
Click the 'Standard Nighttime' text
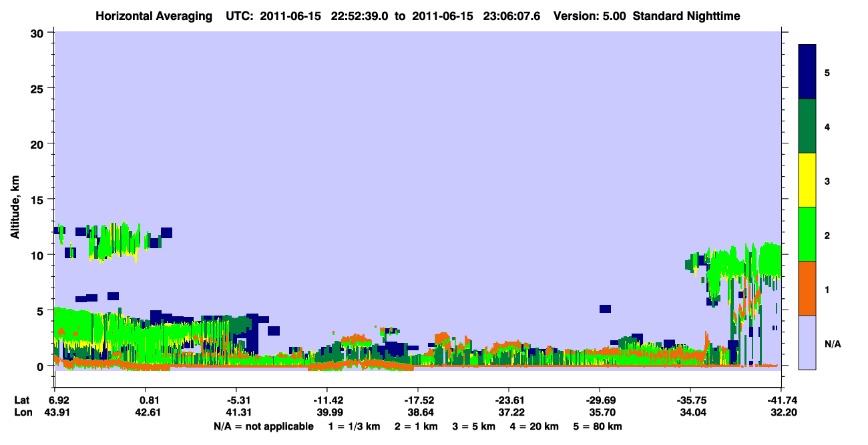(x=686, y=15)
